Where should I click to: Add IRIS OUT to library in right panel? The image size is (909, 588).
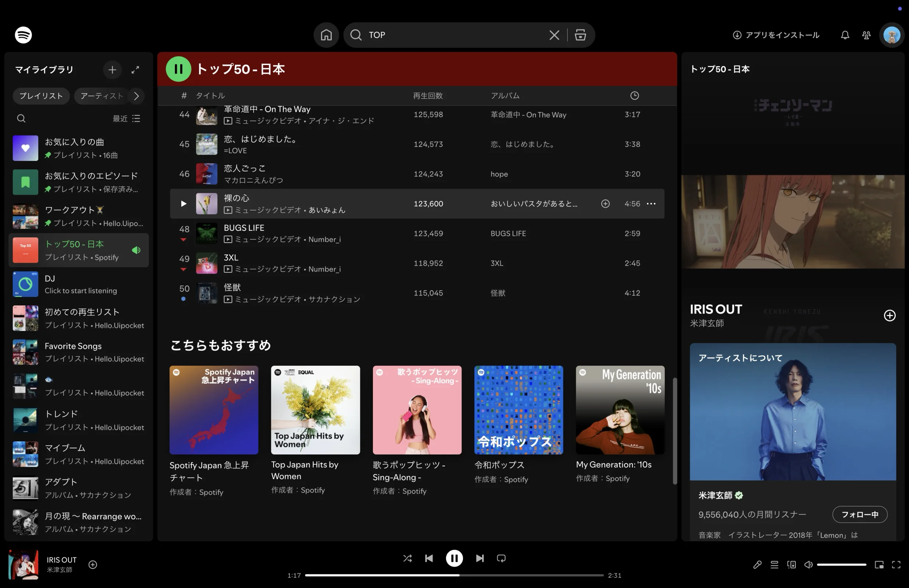pyautogui.click(x=890, y=315)
